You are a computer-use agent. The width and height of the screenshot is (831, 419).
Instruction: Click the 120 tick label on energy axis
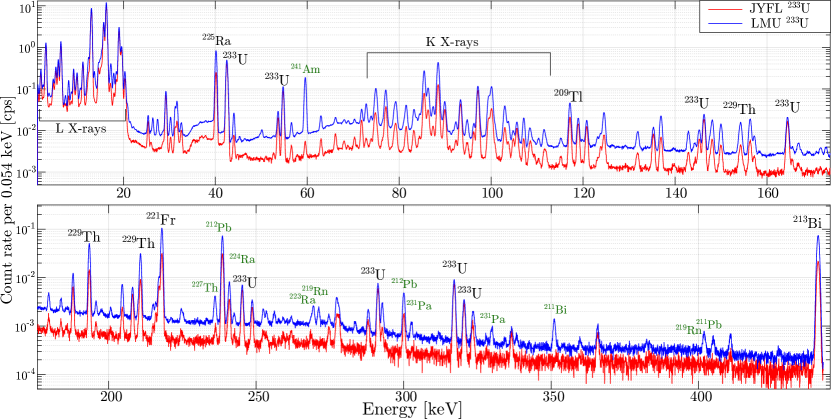[x=583, y=194]
